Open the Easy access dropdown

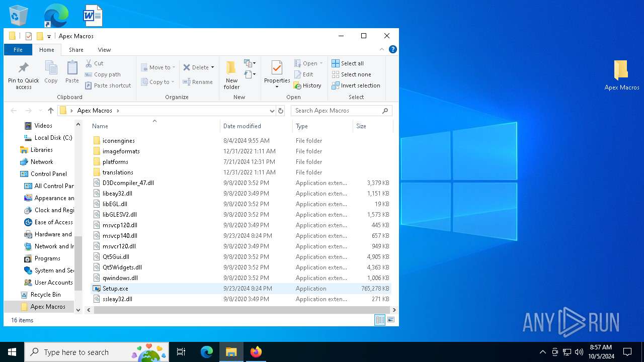tap(250, 74)
